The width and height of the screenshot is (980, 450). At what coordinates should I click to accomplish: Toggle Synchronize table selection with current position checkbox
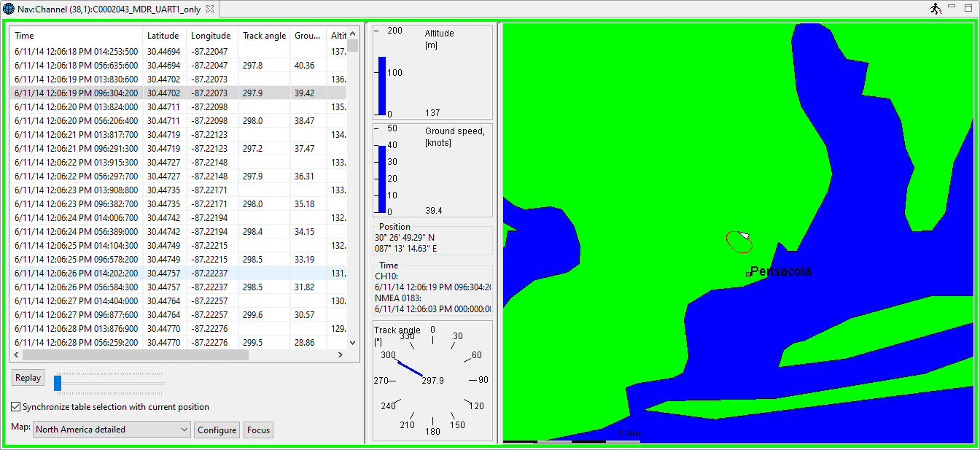(x=16, y=407)
